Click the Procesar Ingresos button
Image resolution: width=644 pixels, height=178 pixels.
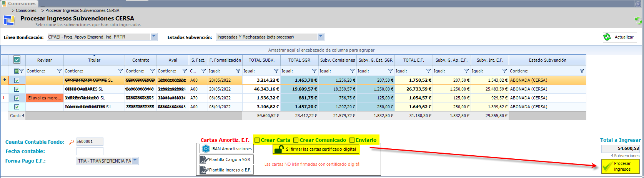pyautogui.click(x=621, y=166)
